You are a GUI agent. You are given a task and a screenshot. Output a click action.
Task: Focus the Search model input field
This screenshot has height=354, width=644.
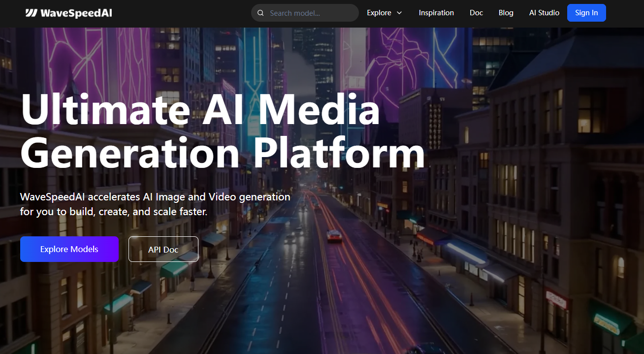pos(310,13)
